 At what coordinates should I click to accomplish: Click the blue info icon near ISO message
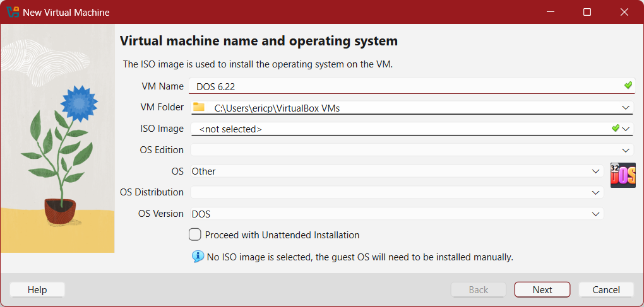[198, 257]
